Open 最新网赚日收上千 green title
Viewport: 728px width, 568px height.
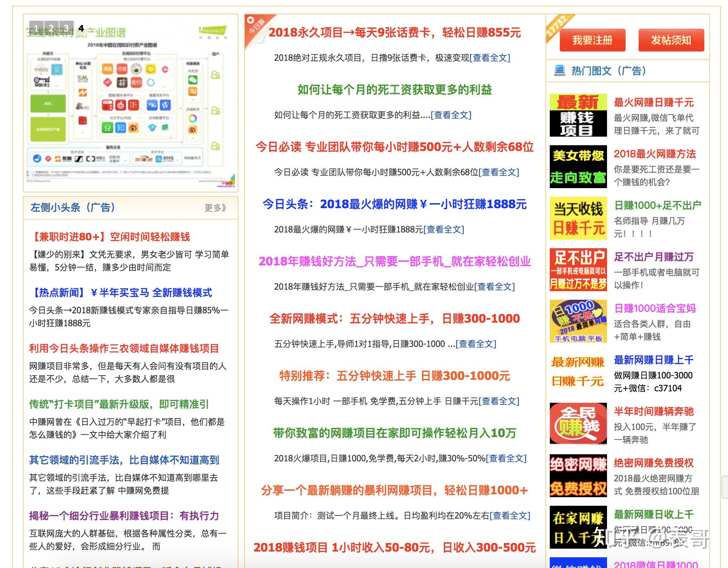(654, 515)
